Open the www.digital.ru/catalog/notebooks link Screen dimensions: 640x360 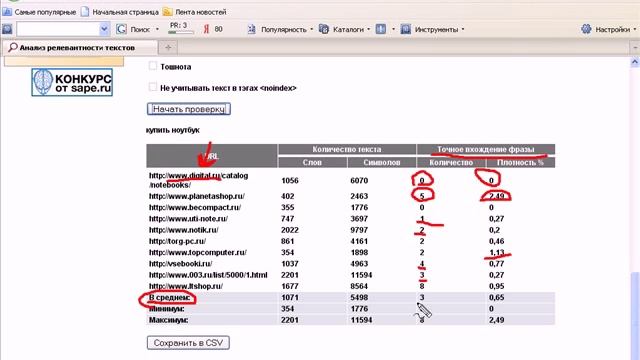click(x=198, y=180)
